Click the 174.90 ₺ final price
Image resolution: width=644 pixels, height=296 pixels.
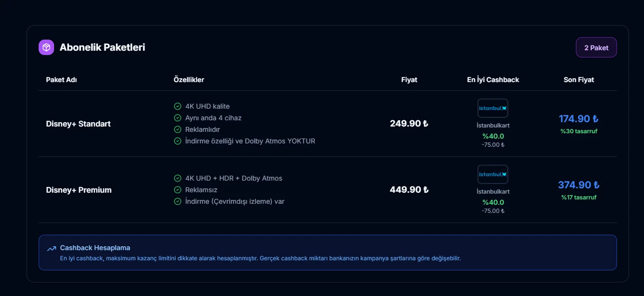[x=578, y=119]
